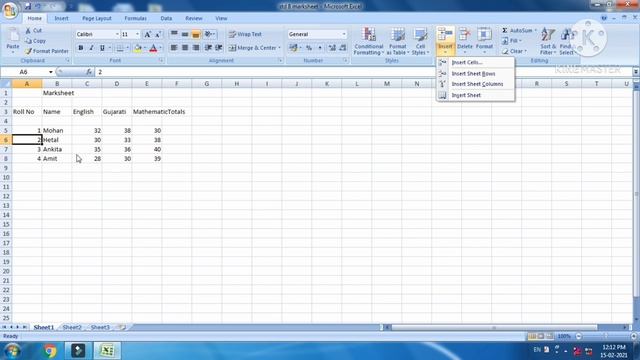Apply the red font color
Screen dimensions: 640x360
click(x=153, y=48)
